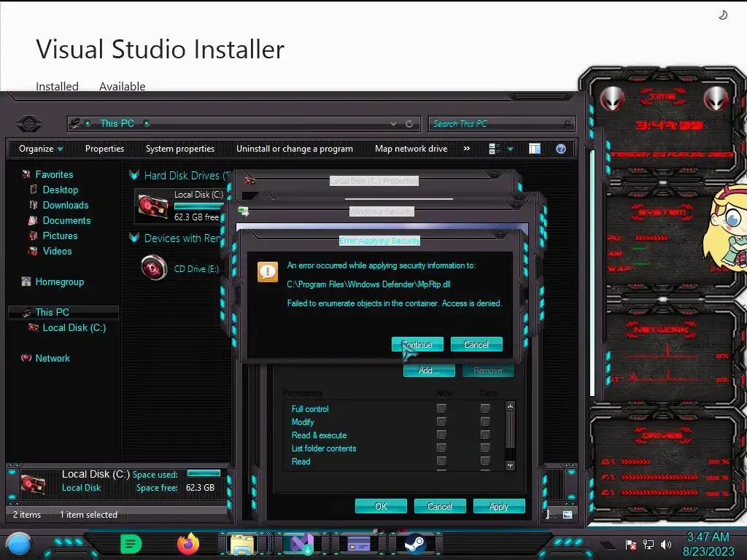This screenshot has height=560, width=747.
Task: Select Pictures in navigation pane
Action: point(60,236)
